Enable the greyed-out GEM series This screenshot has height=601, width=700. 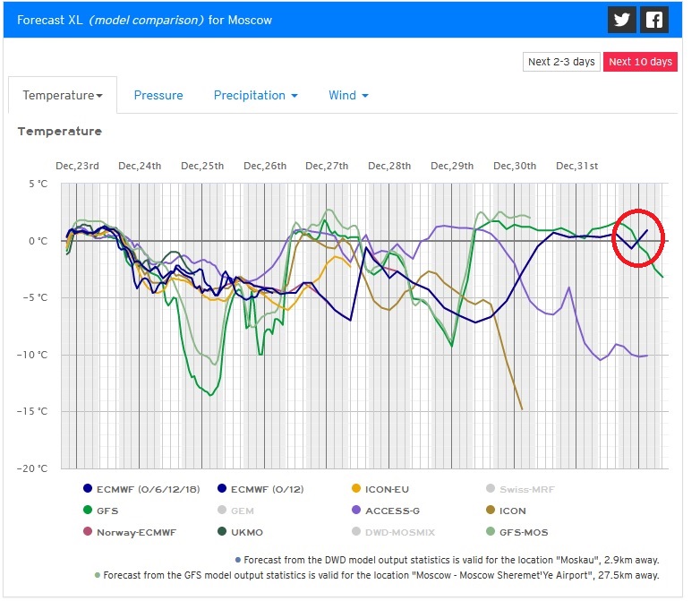[x=235, y=511]
